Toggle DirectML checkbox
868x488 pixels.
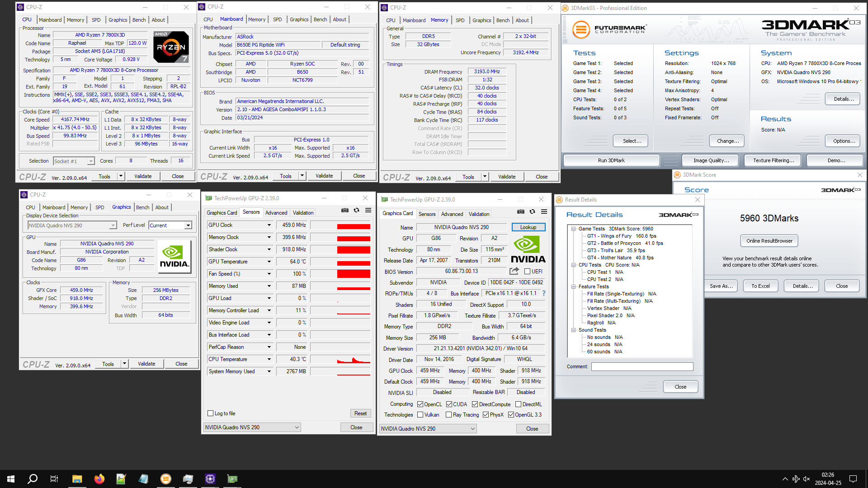(519, 404)
